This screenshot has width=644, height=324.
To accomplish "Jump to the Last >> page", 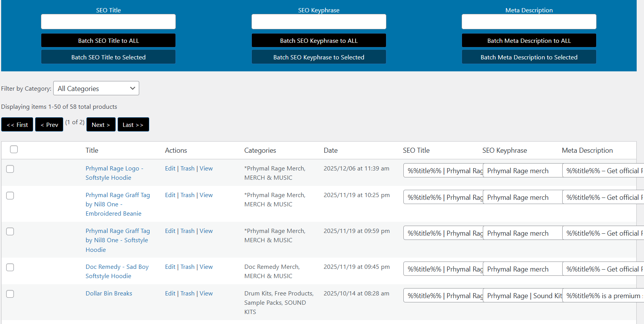I will tap(133, 125).
